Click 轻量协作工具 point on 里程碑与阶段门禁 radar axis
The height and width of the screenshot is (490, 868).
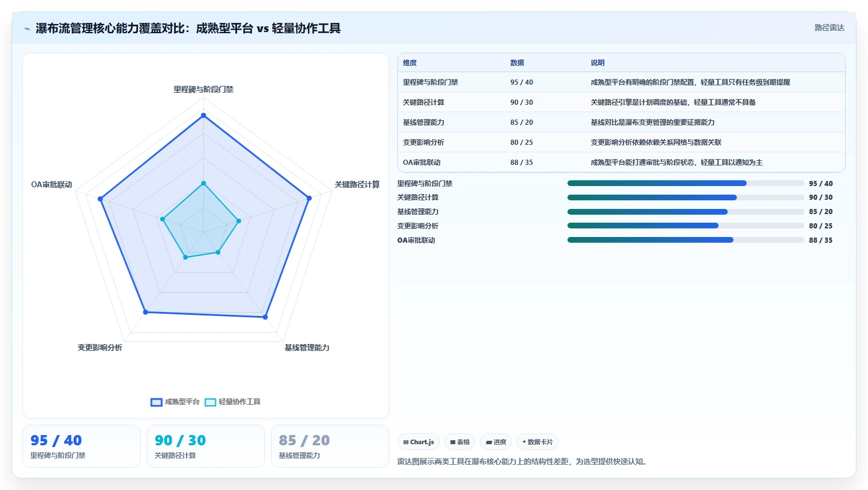click(203, 183)
